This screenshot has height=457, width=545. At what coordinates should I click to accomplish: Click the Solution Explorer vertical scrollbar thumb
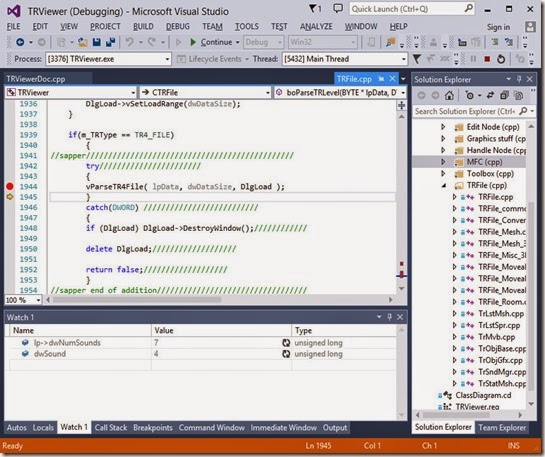coord(531,295)
